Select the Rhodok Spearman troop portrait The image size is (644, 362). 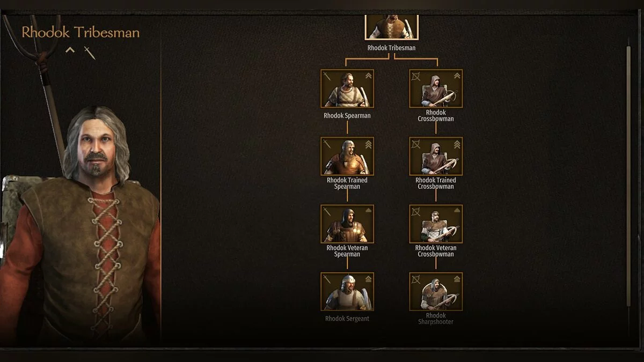pos(347,88)
